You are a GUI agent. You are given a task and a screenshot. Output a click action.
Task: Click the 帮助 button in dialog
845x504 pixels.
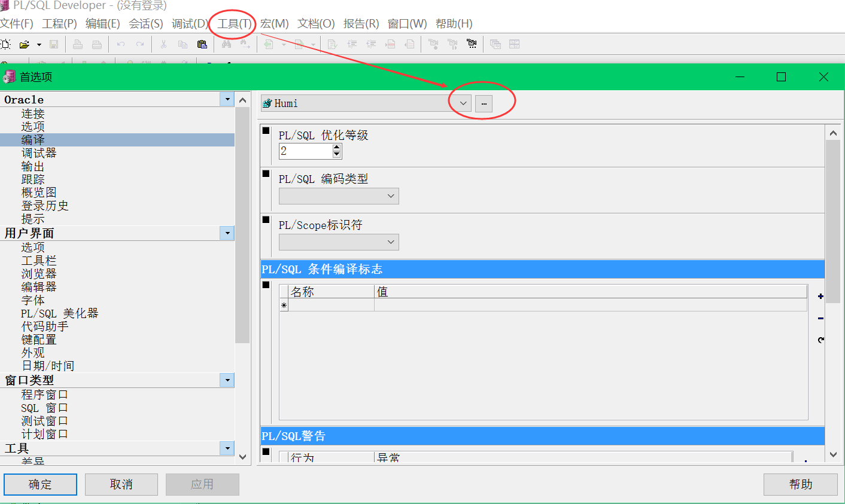pos(801,484)
